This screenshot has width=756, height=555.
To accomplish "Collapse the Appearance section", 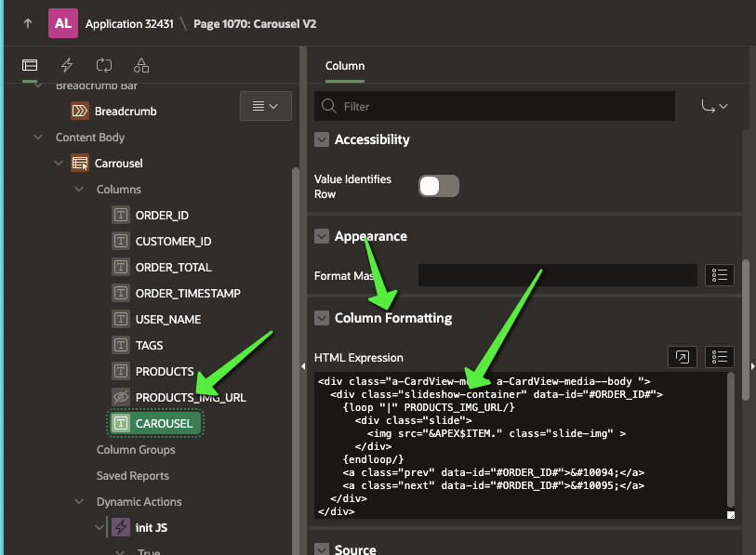I will [x=322, y=236].
